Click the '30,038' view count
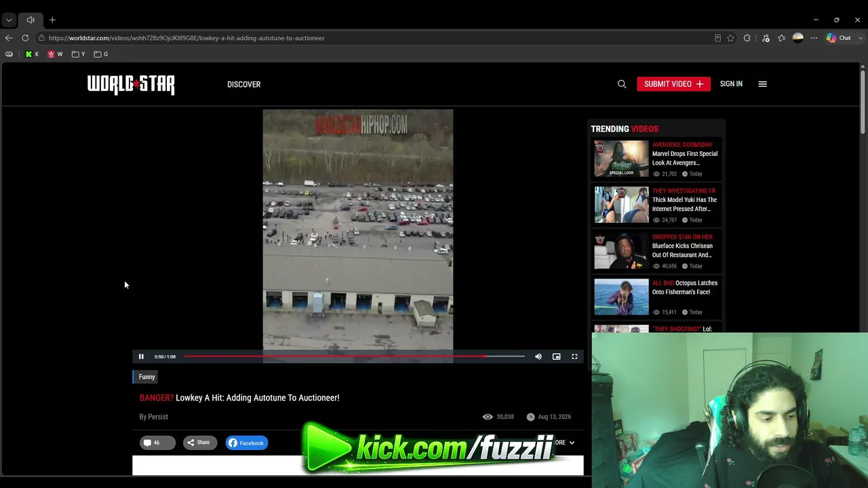Image resolution: width=868 pixels, height=488 pixels. coord(505,417)
